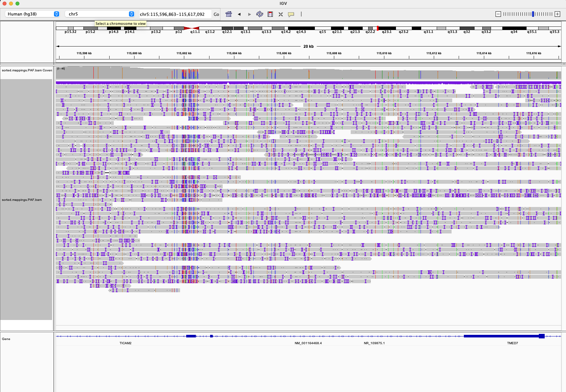Image resolution: width=566 pixels, height=392 pixels.
Task: Click the sorted.mappings.PAF.bam track name
Action: 21,200
